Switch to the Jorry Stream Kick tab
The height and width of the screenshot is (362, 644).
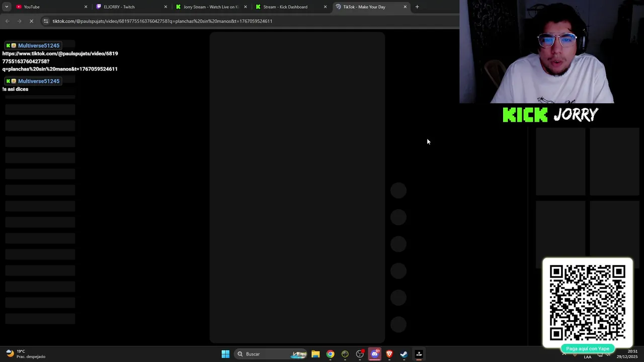click(x=212, y=7)
